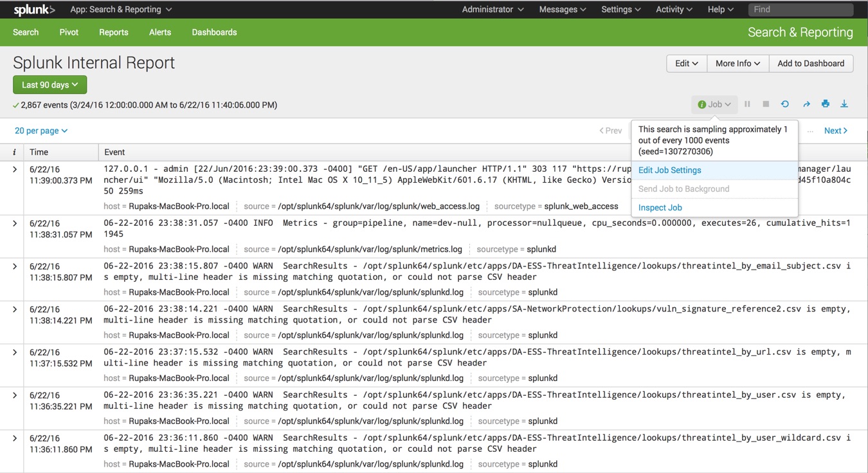Open the App: Search & Reporting dropdown
868x473 pixels.
(x=121, y=10)
